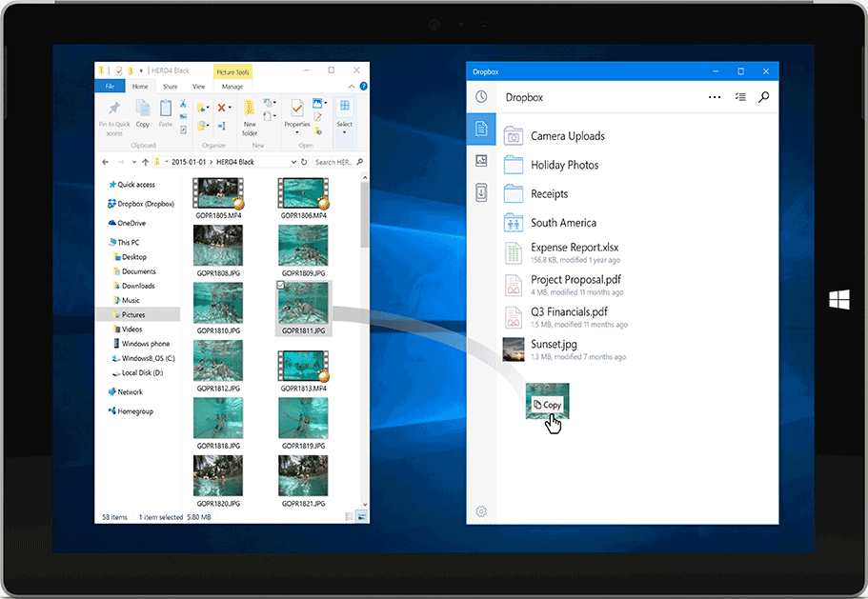868x599 pixels.
Task: Switch to details view in status bar
Action: click(350, 516)
